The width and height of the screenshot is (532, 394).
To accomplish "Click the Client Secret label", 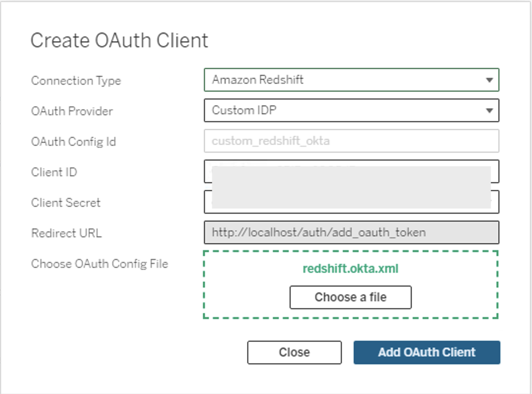I will tap(66, 202).
